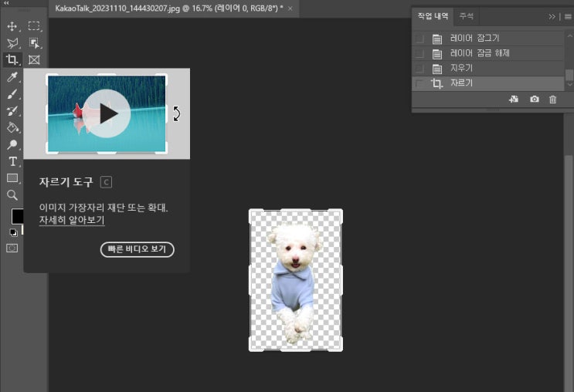This screenshot has height=392, width=574.
Task: Select the Zoom tool
Action: coord(12,195)
